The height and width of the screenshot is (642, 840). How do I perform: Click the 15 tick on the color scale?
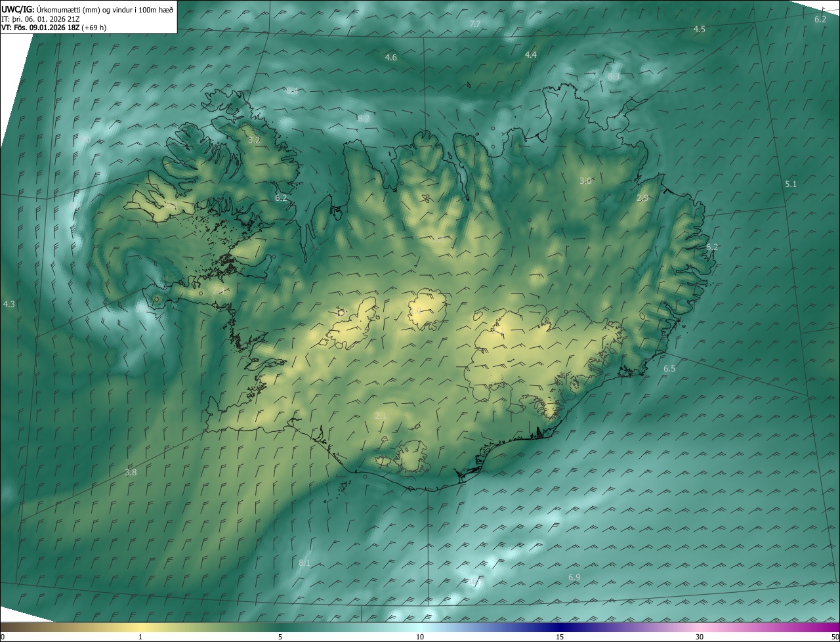tap(560, 637)
